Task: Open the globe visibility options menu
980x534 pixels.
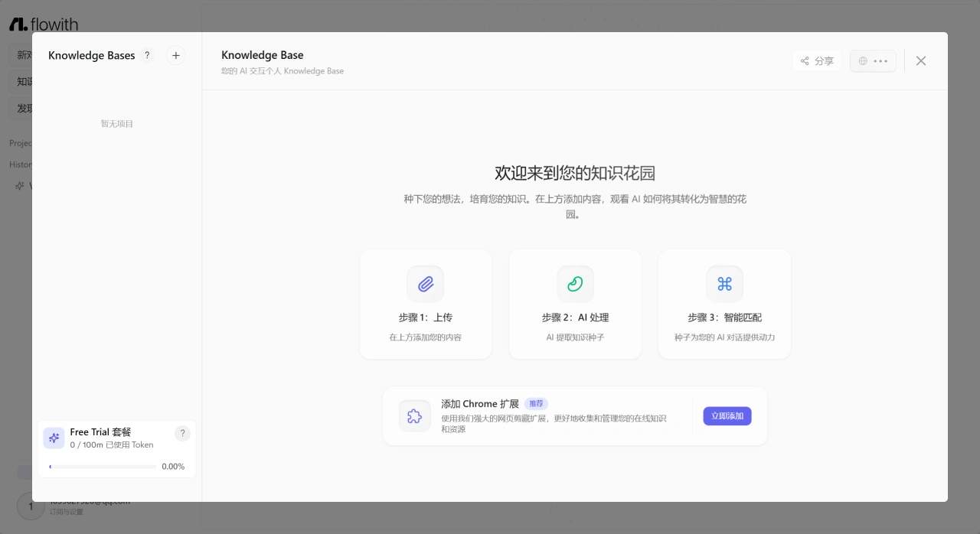Action: click(873, 61)
